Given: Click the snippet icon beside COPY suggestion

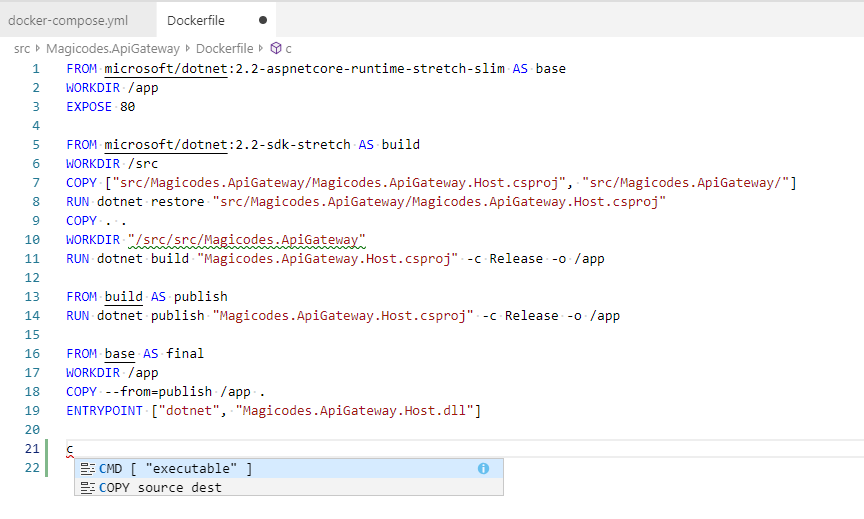Looking at the screenshot, I should 88,487.
